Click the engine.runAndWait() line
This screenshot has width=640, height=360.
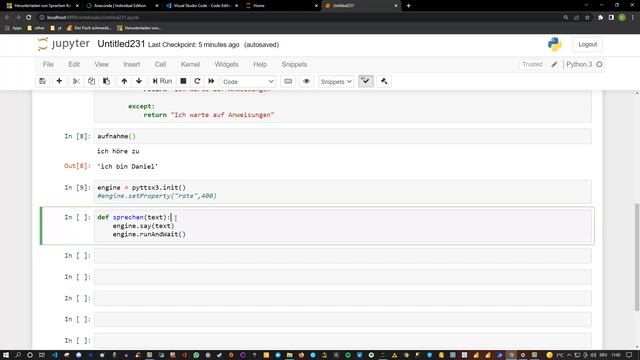pyautogui.click(x=149, y=234)
